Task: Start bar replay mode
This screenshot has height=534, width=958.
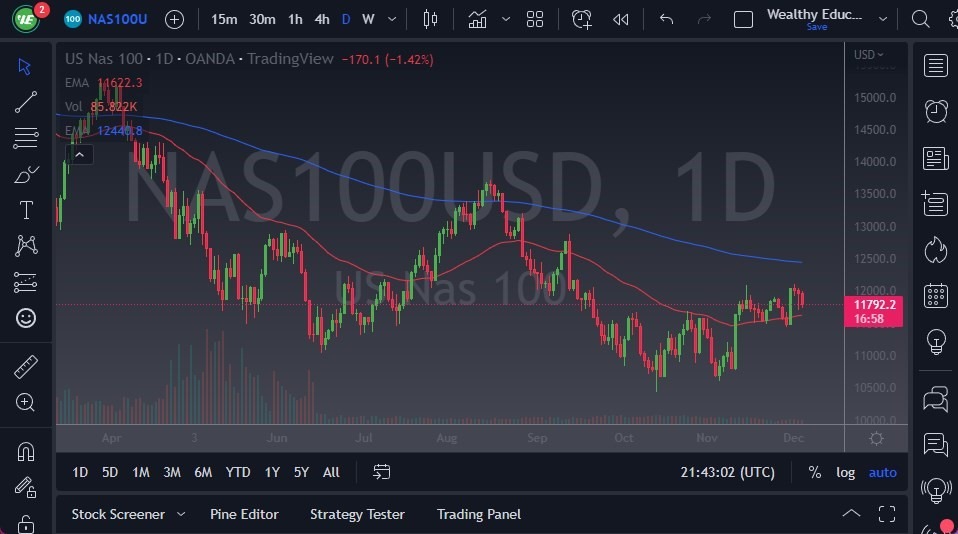Action: pos(621,20)
